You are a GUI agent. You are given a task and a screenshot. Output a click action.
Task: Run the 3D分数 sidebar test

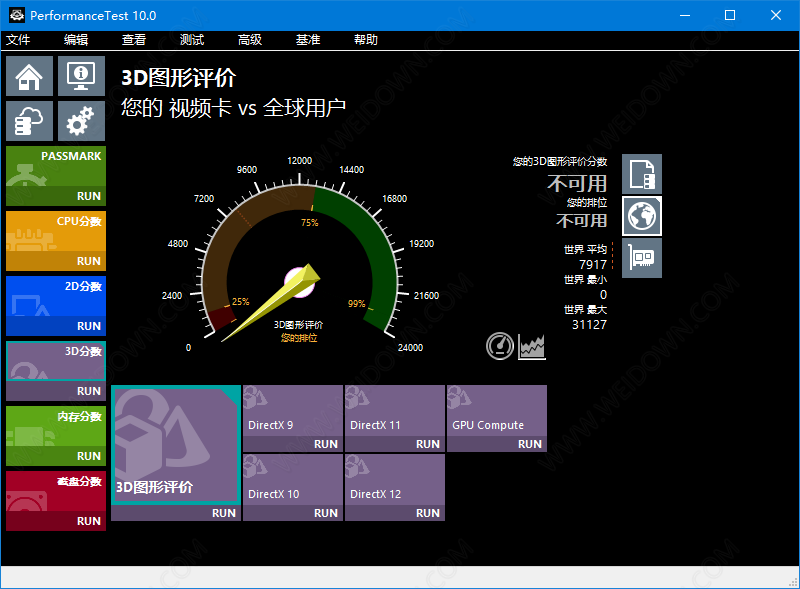coord(56,391)
